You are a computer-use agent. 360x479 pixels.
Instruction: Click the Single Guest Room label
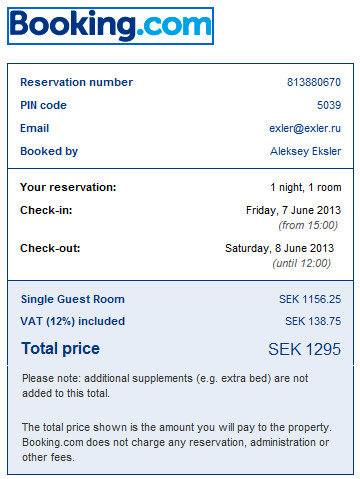tap(73, 299)
